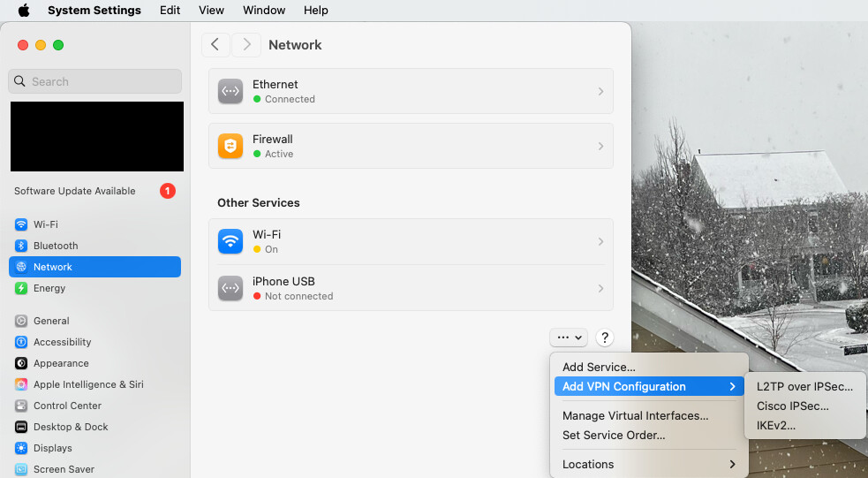Click the Add VPN Configuration submenu arrow
The image size is (868, 478).
click(x=732, y=387)
